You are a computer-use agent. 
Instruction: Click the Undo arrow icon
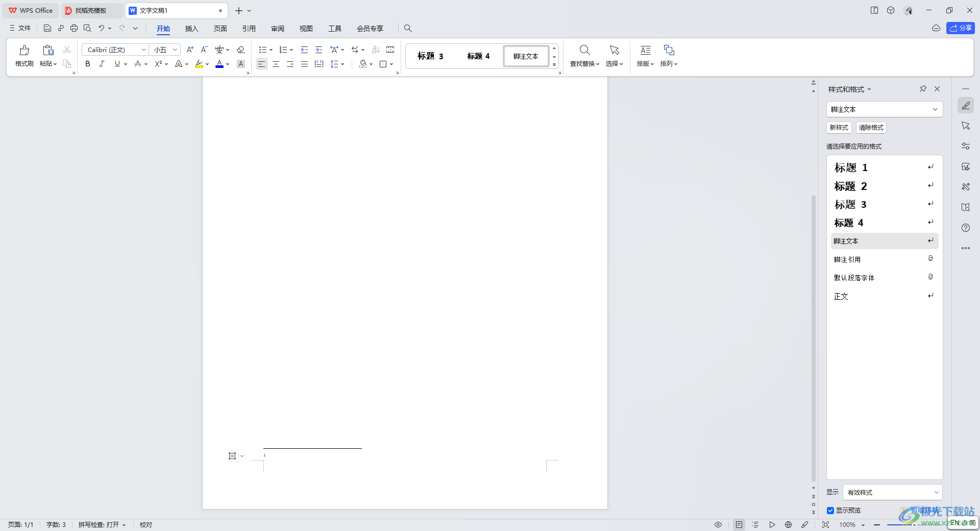[x=102, y=28]
